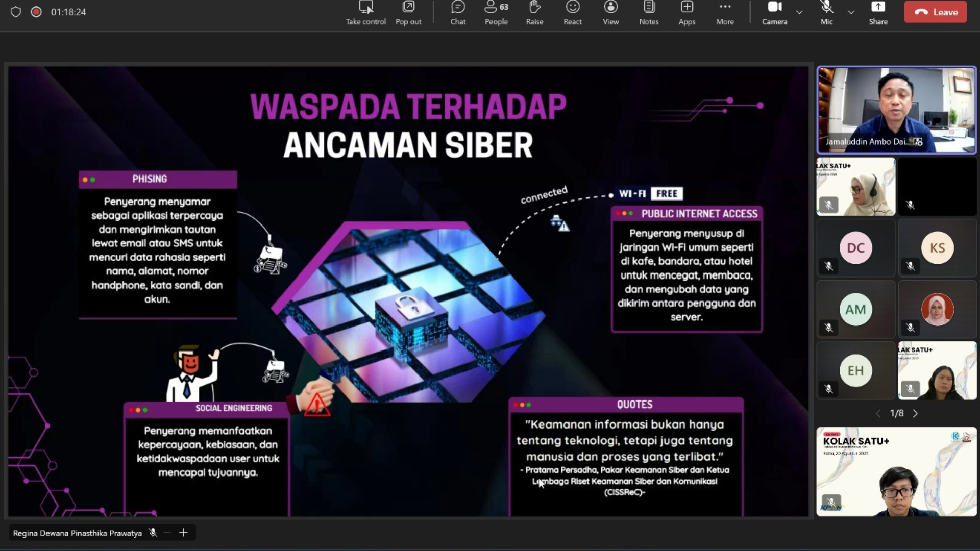This screenshot has width=980, height=551.
Task: Click Take control of shared screen
Action: [x=365, y=13]
